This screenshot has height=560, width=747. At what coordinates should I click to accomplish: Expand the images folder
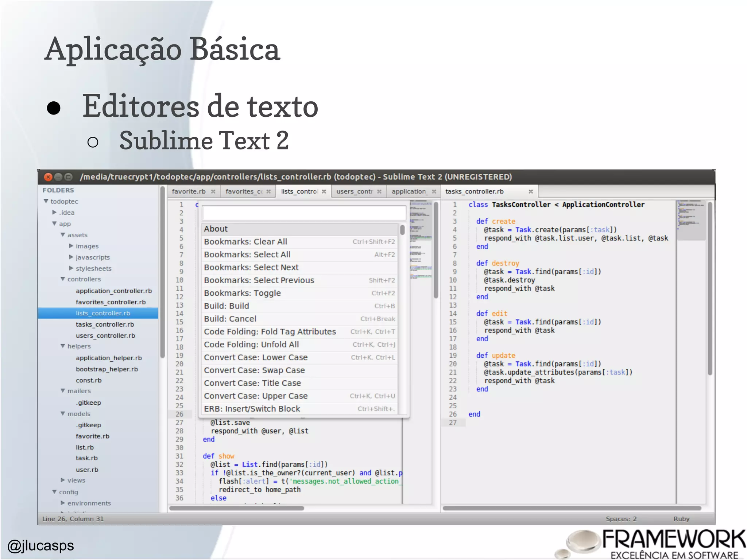(x=71, y=246)
